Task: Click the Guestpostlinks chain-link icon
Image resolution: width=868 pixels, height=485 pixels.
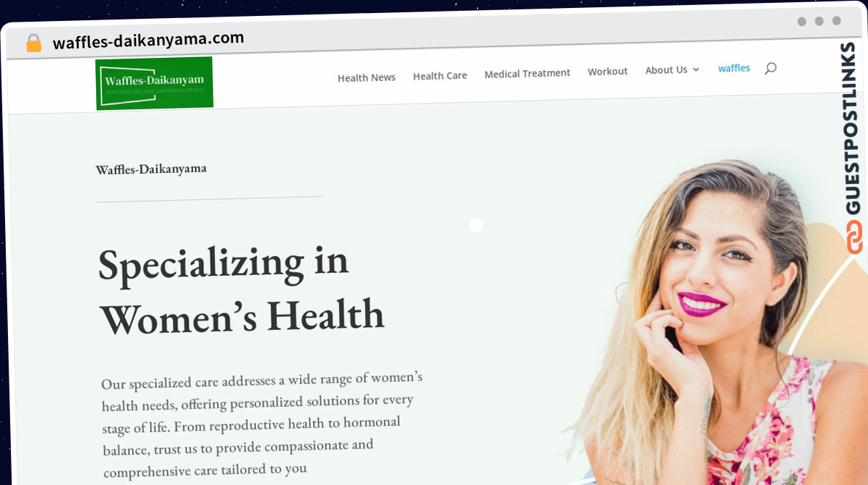Action: [855, 237]
